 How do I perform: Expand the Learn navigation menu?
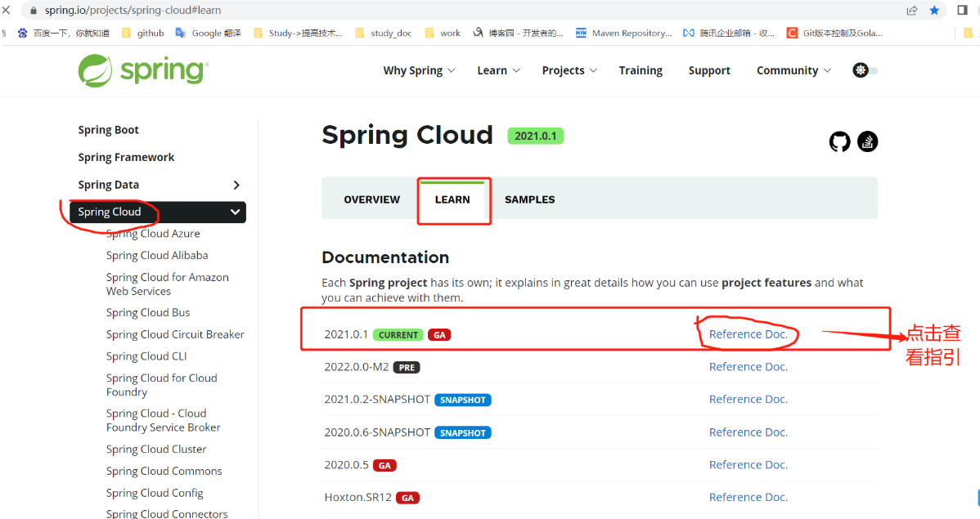pos(499,70)
